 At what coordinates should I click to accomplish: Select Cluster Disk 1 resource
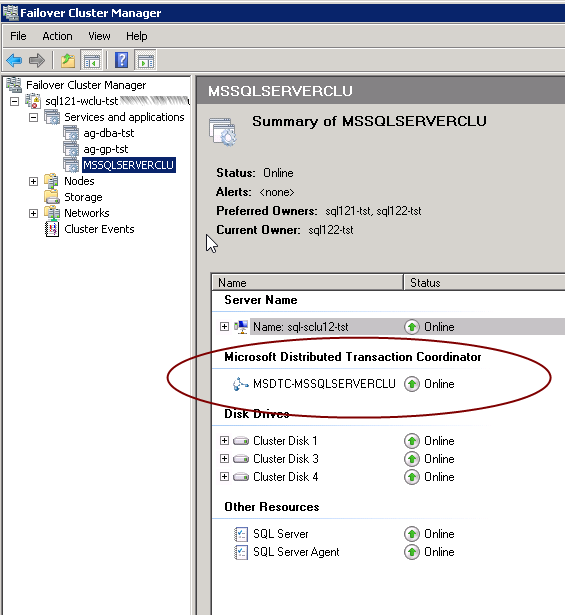coord(285,441)
